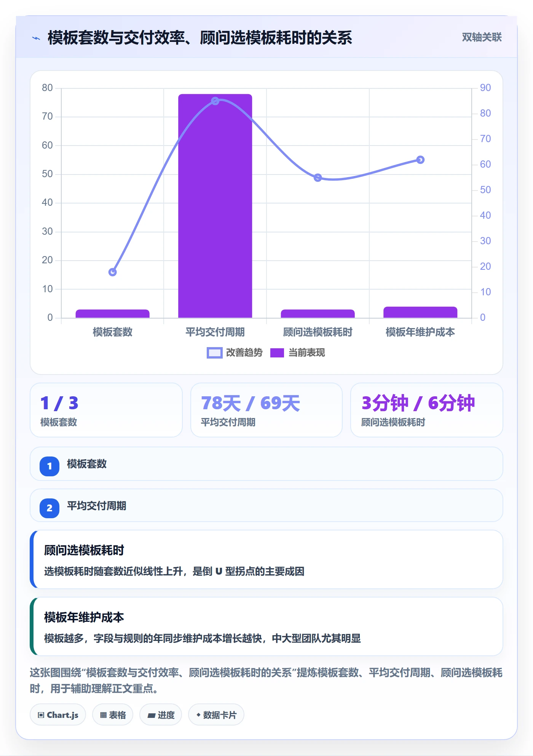Click the blue number 2 badge
Viewport: 533px width, 756px height.
(x=49, y=508)
